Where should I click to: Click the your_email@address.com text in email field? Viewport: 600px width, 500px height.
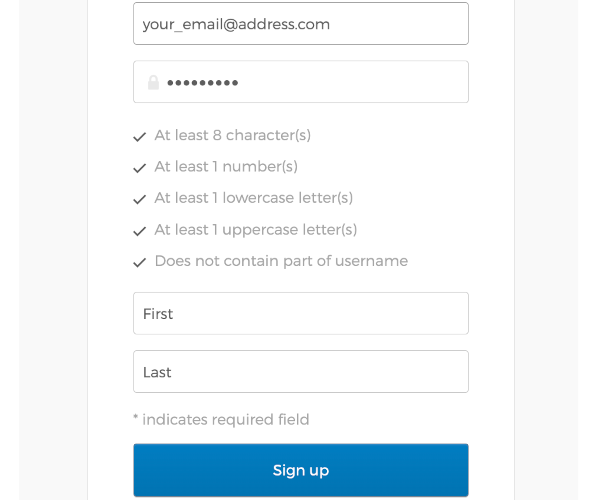pyautogui.click(x=236, y=24)
